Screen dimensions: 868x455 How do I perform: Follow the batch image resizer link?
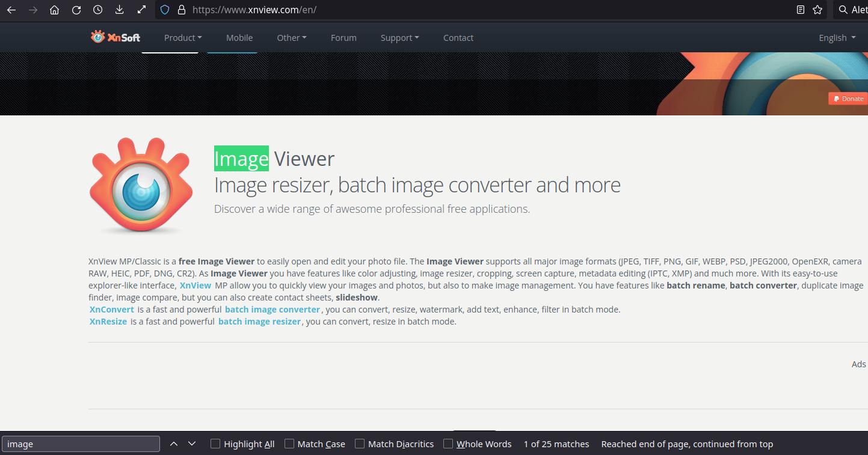click(259, 322)
